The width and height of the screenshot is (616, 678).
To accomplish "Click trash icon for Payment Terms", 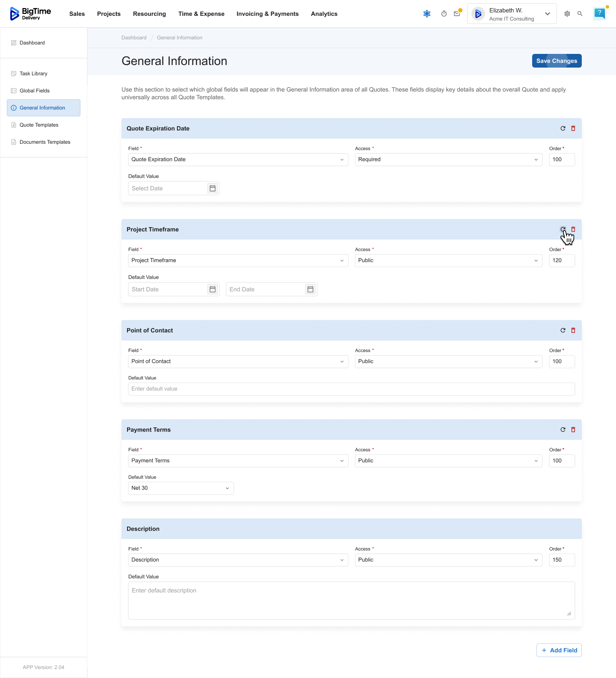I will [x=573, y=429].
